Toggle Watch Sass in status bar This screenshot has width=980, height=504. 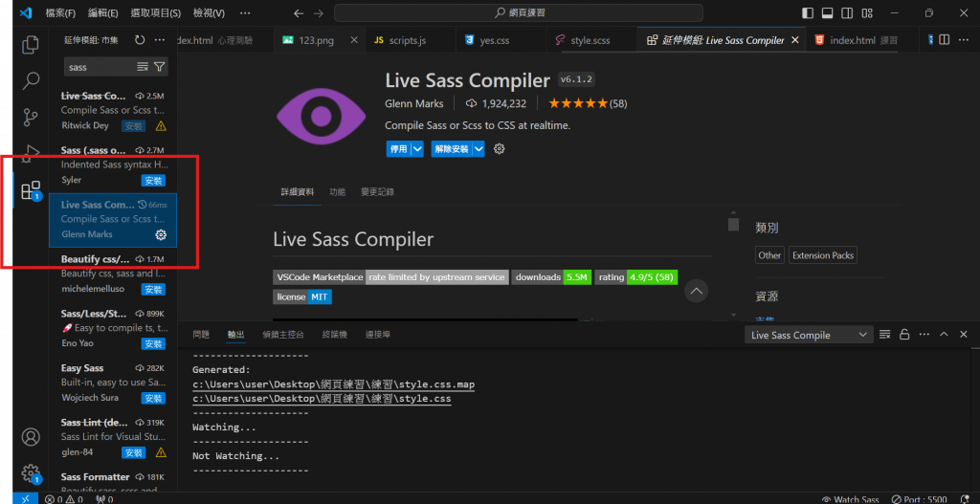[850, 499]
